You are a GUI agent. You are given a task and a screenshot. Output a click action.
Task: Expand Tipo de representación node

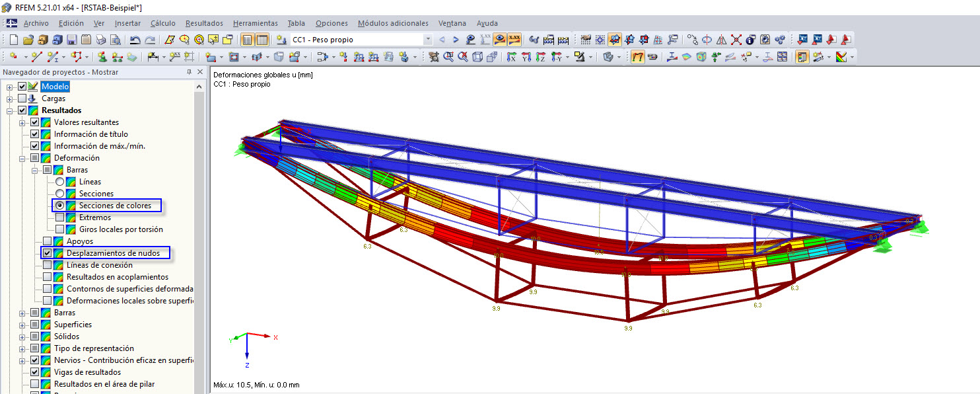coord(22,348)
